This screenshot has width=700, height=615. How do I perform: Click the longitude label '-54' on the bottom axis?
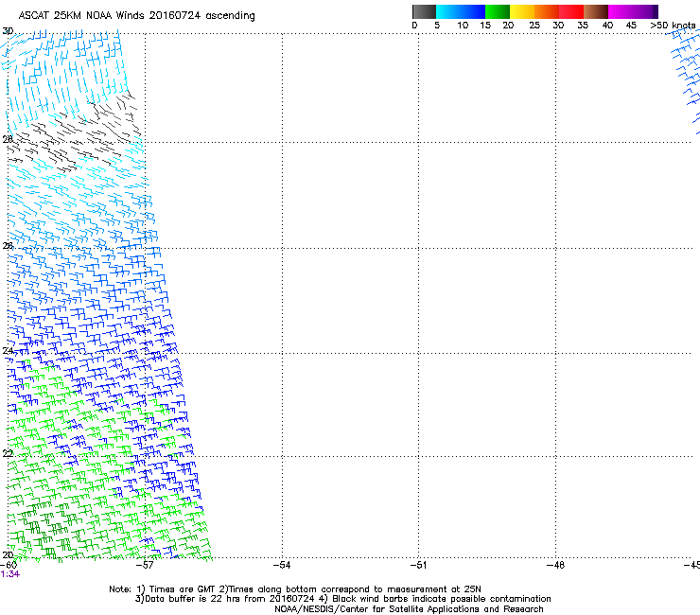pyautogui.click(x=282, y=565)
